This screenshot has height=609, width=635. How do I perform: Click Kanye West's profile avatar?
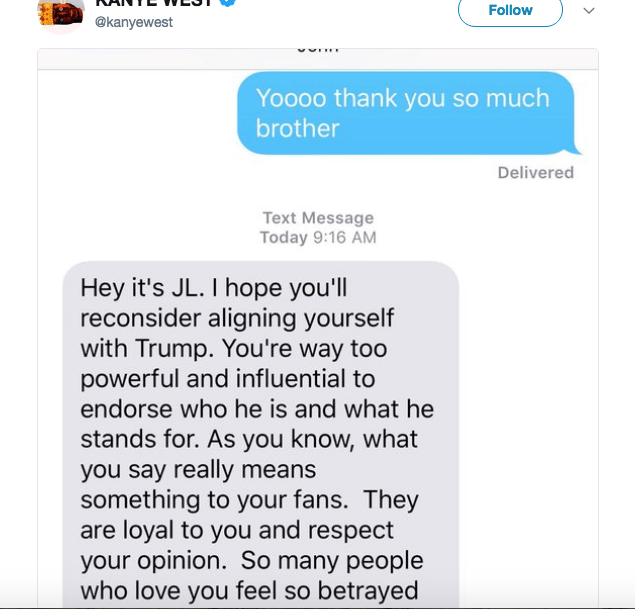59,11
